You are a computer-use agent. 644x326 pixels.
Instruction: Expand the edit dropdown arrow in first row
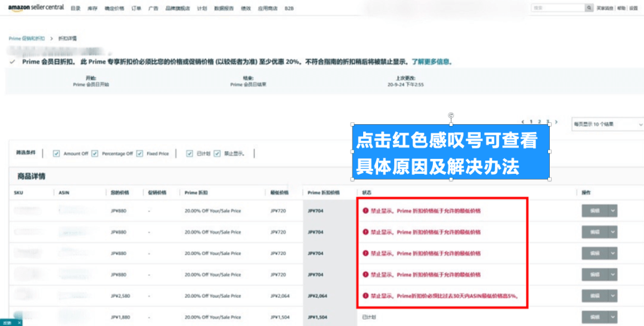click(612, 210)
